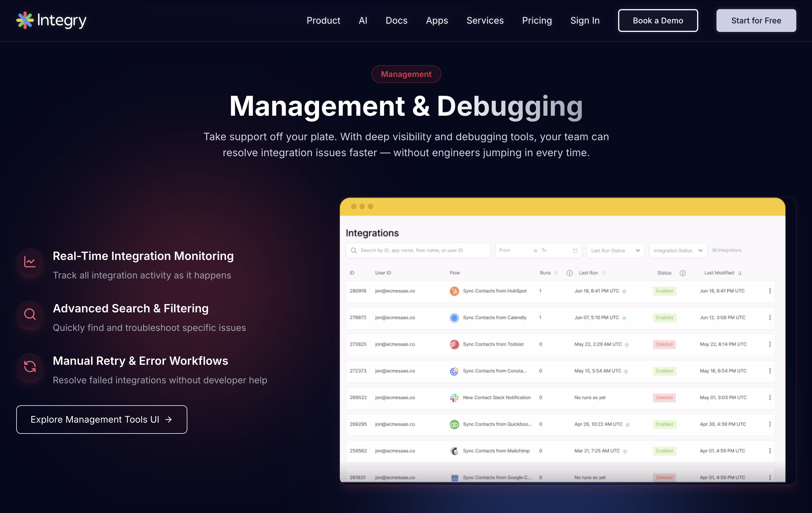Screen dimensions: 812x513
Task: Click 'May 16, 6:54 PM UTC' last modified cell
Action: point(723,371)
